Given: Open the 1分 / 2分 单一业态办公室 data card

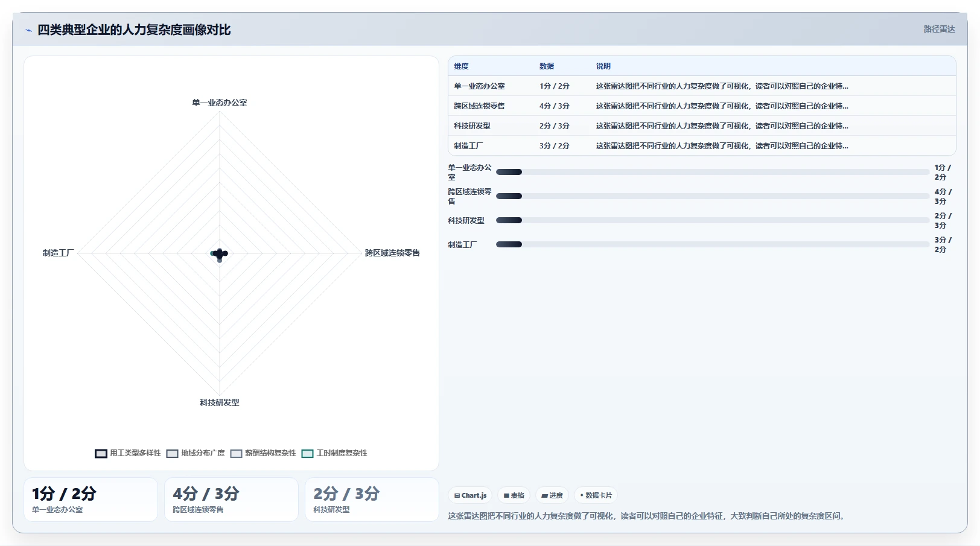Looking at the screenshot, I should [91, 500].
